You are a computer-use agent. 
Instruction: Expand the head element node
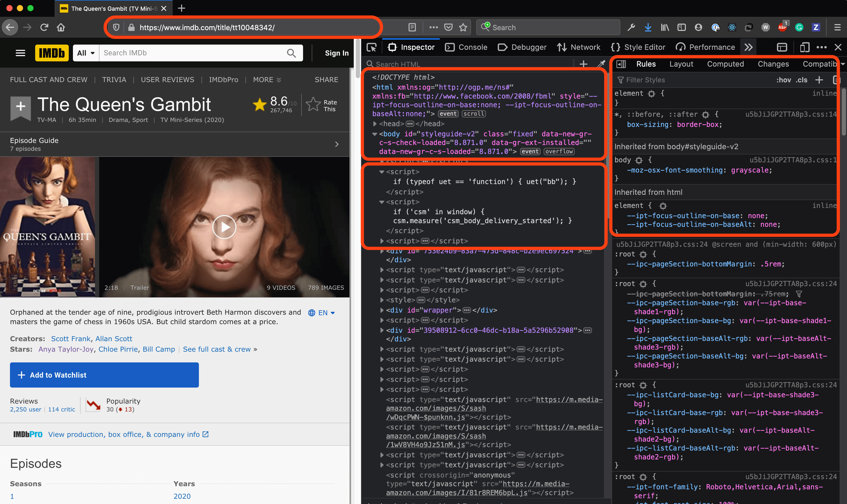pos(374,124)
